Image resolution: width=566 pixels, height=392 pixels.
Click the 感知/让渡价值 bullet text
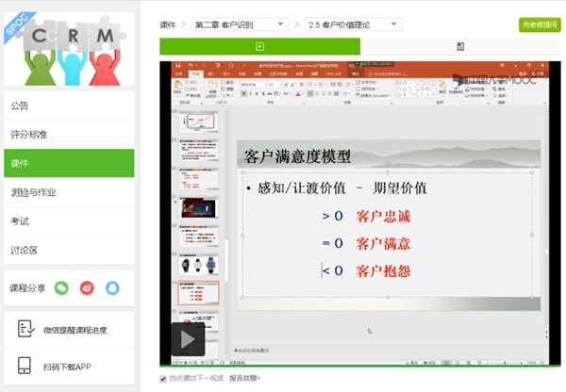302,188
